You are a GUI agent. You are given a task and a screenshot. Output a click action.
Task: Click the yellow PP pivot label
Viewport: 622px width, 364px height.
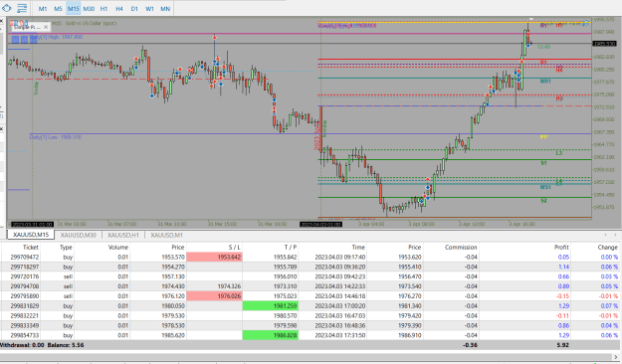pyautogui.click(x=543, y=137)
